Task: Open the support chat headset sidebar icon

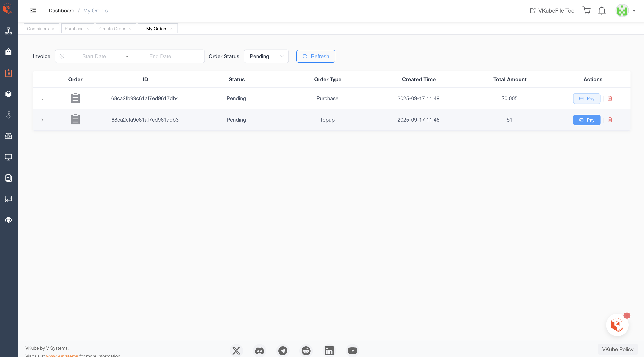Action: [x=8, y=220]
